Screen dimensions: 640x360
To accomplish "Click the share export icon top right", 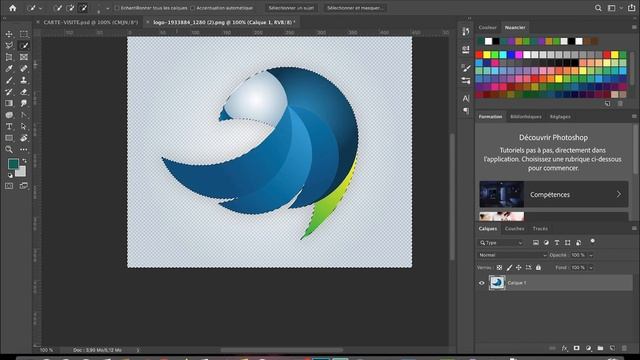I will [x=631, y=8].
